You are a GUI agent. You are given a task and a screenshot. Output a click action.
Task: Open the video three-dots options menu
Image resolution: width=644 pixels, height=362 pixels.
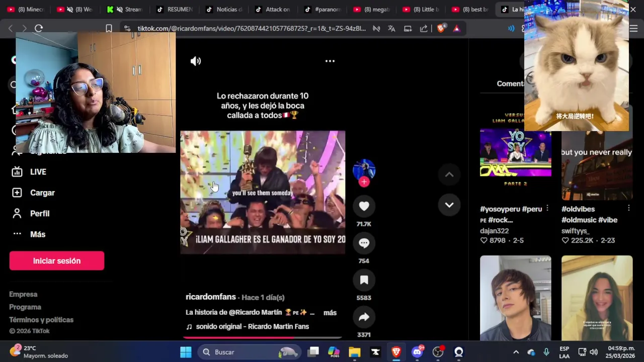330,61
